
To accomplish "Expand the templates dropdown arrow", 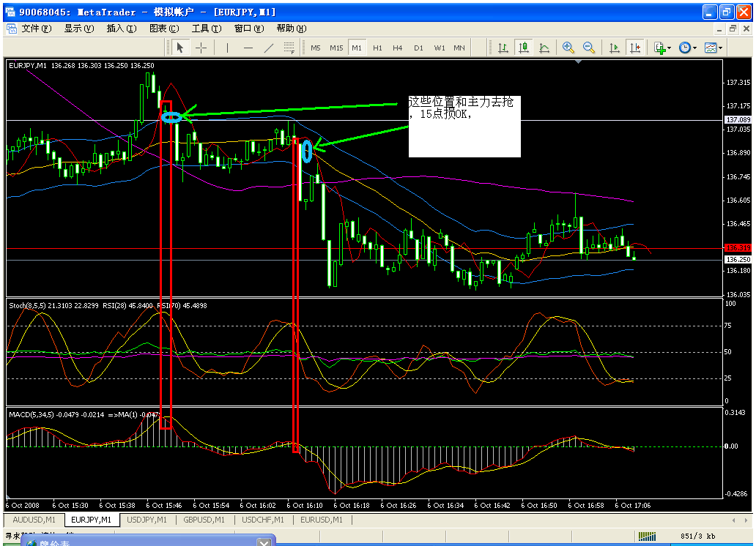I will pyautogui.click(x=720, y=48).
